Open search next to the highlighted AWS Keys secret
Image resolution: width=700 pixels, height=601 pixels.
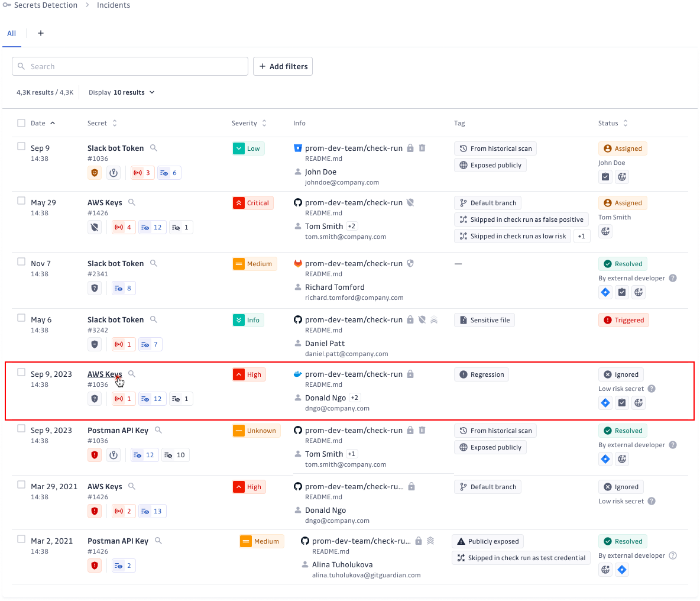pyautogui.click(x=131, y=374)
